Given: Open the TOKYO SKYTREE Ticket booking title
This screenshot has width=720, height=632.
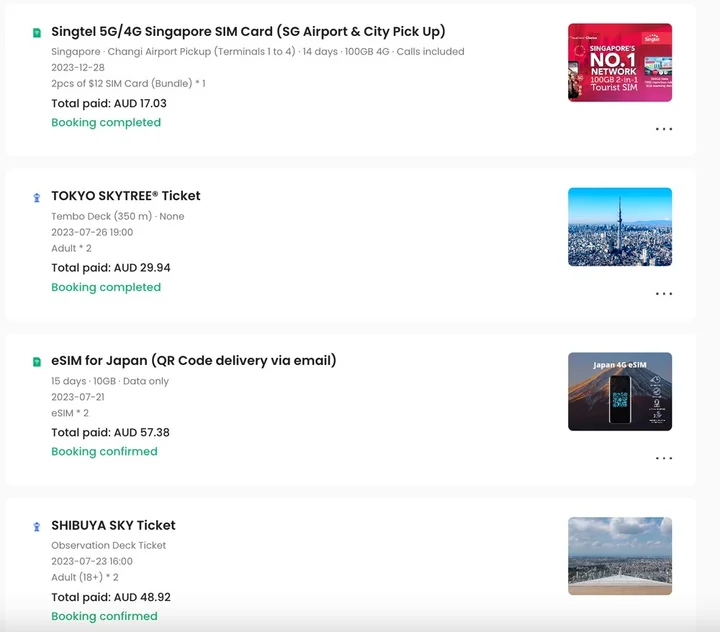Looking at the screenshot, I should (126, 196).
